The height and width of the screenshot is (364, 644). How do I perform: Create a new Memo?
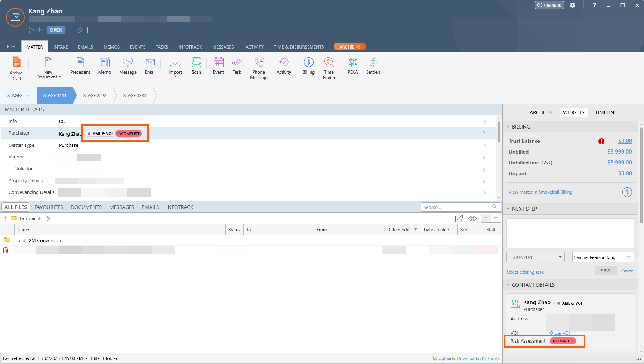click(105, 66)
